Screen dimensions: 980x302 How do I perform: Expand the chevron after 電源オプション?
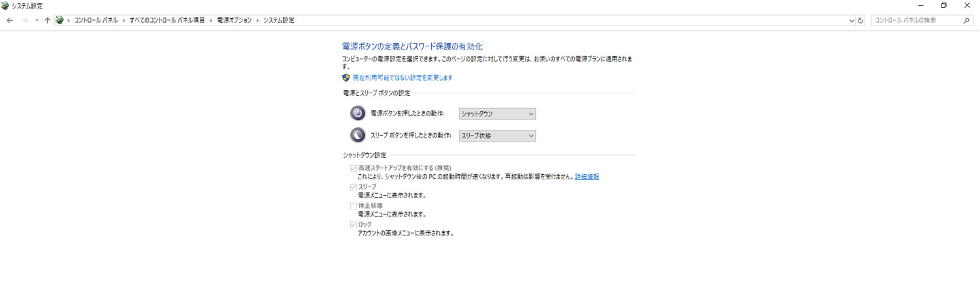click(257, 20)
